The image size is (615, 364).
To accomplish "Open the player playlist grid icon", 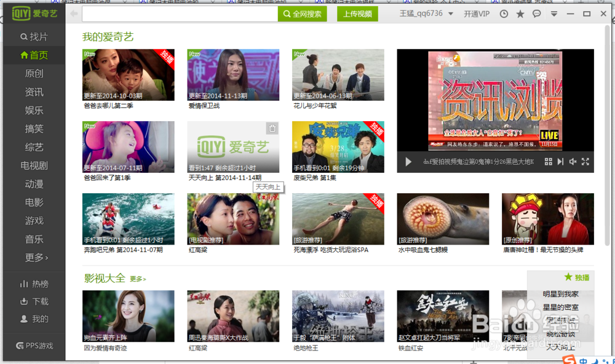I will pyautogui.click(x=549, y=162).
